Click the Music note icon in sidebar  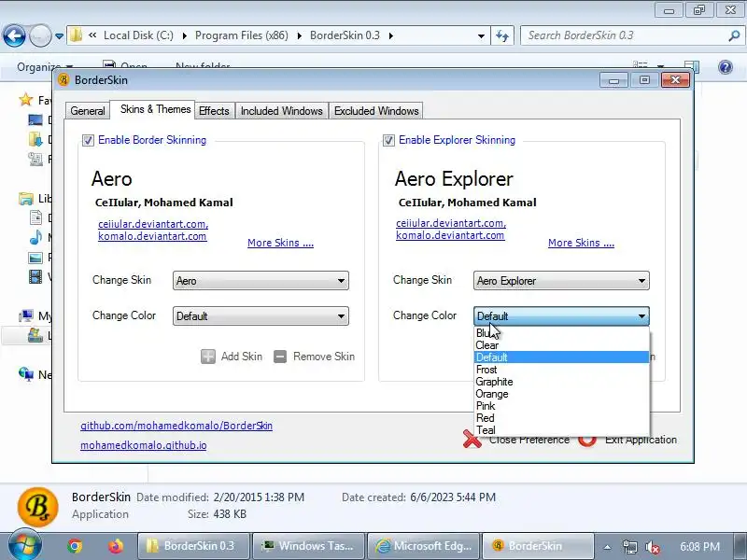click(x=35, y=237)
